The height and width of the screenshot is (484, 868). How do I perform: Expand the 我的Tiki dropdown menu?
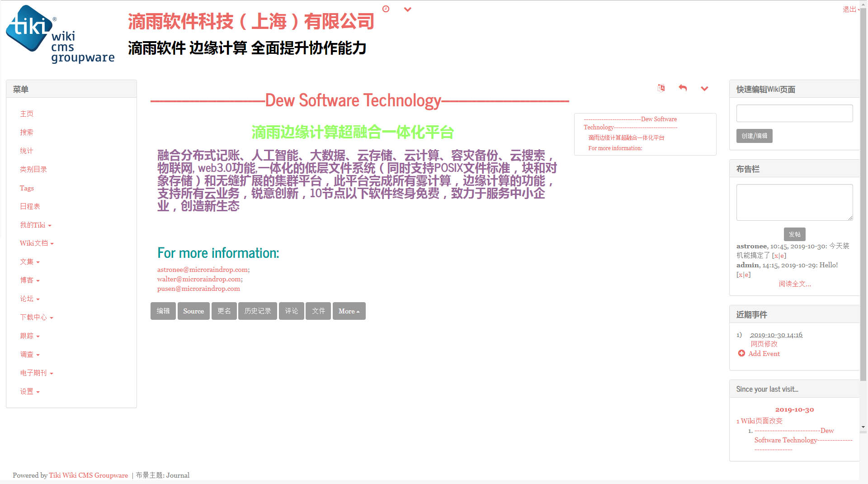[x=36, y=225]
